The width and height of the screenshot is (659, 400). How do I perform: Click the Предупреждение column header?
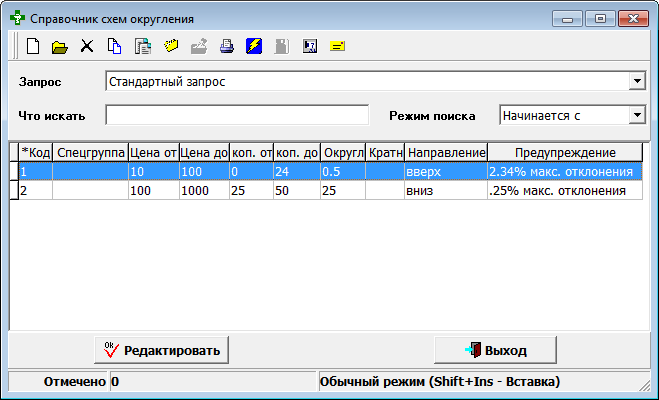(564, 152)
